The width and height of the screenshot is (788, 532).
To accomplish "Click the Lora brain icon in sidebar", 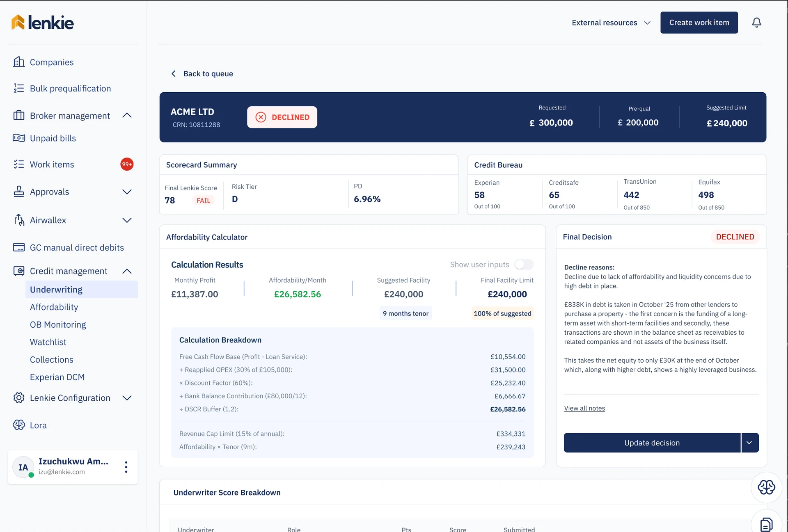I will click(x=19, y=425).
